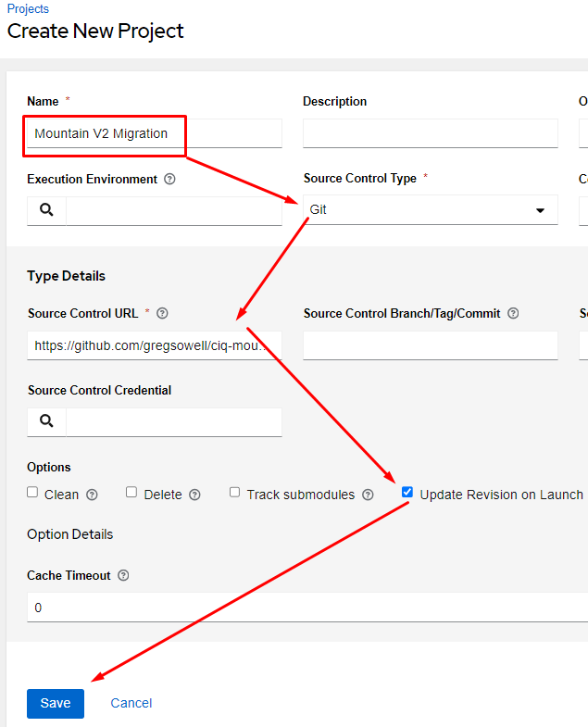Show help tooltip for Delete option

(194, 495)
